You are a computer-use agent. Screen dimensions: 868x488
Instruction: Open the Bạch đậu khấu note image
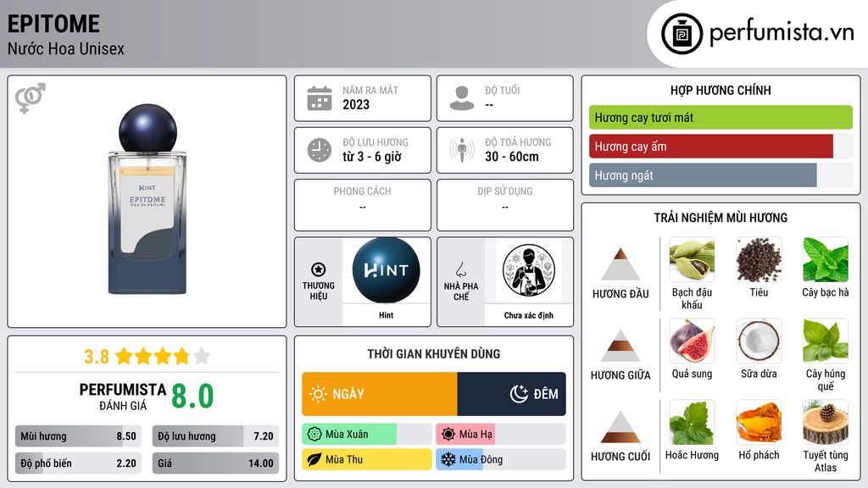pyautogui.click(x=692, y=259)
